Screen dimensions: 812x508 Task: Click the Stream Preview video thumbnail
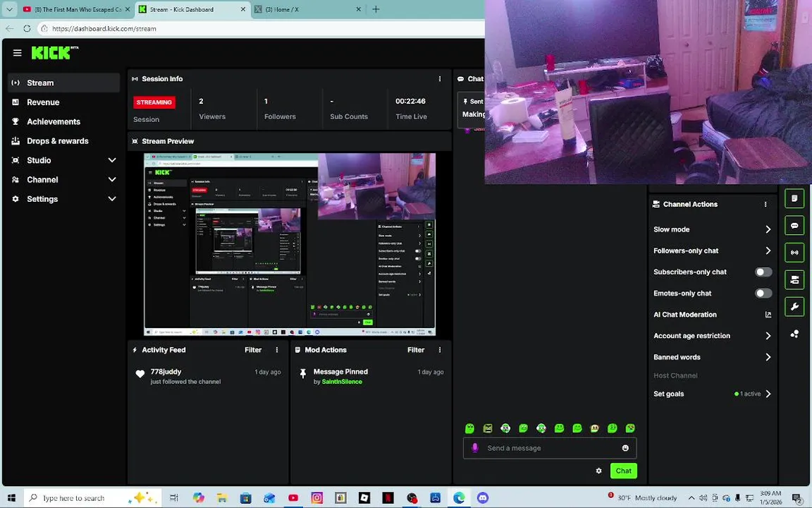point(290,245)
